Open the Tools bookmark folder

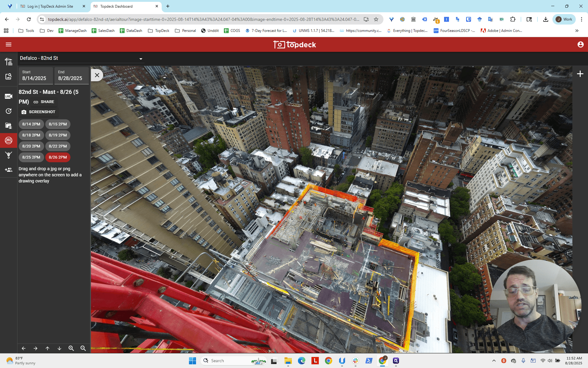(26, 31)
